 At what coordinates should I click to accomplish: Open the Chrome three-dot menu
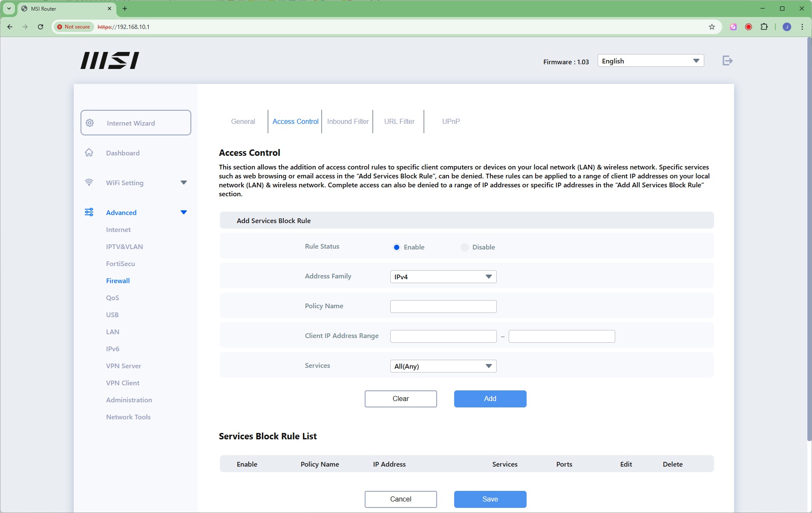802,27
